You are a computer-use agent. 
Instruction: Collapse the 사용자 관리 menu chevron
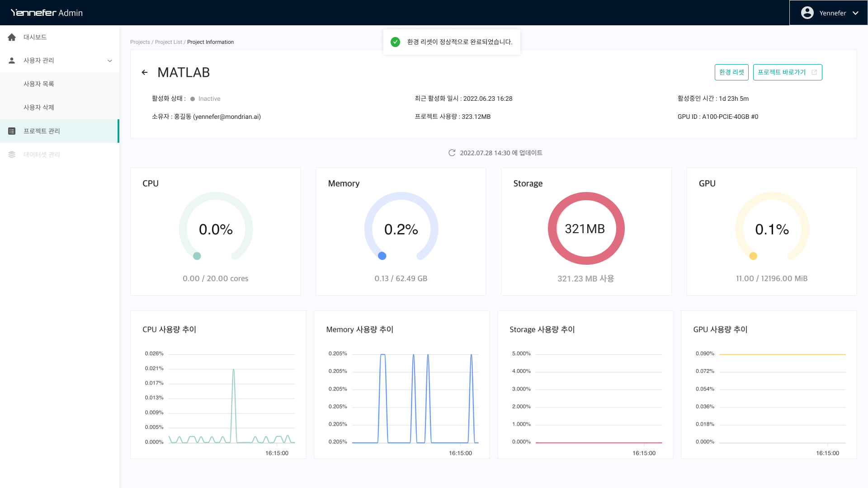[x=109, y=61]
